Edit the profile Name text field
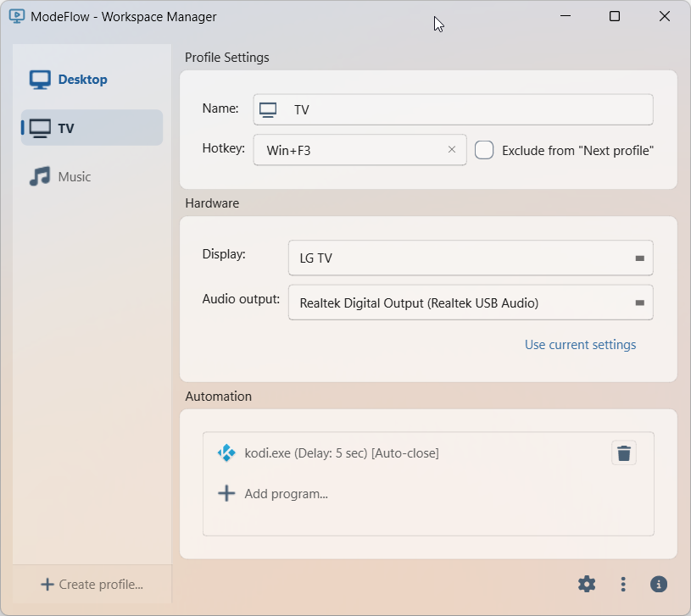This screenshot has height=616, width=691. 453,109
